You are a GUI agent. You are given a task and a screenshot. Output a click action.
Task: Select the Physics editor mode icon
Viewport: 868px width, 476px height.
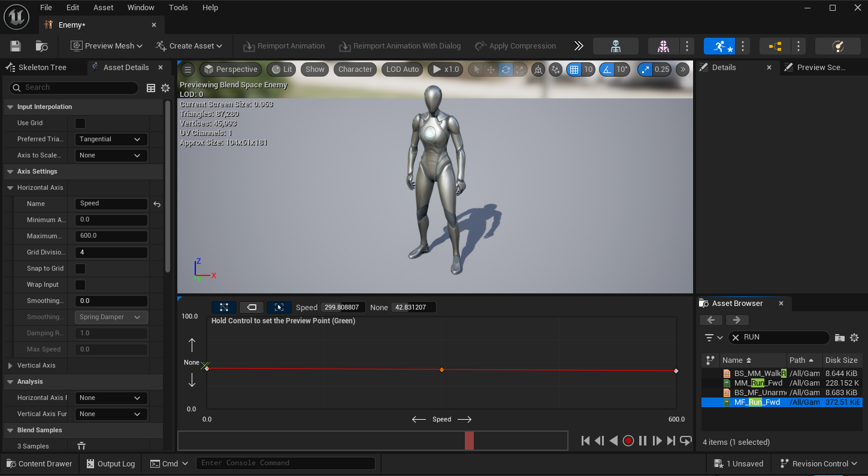(837, 46)
